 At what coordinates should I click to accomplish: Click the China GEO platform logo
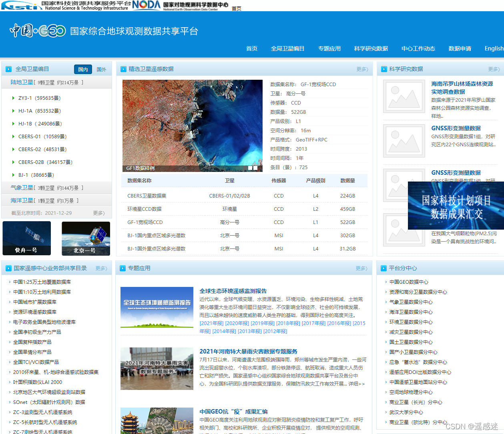point(103,31)
